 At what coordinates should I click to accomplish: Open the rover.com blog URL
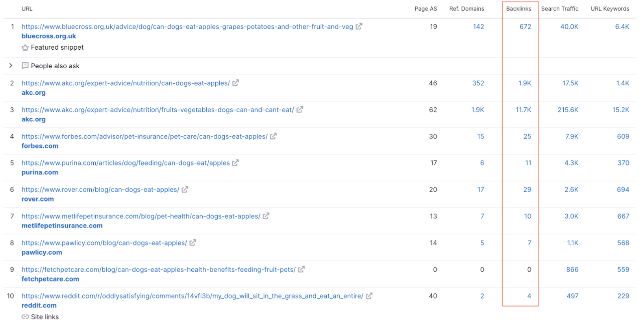click(x=100, y=190)
